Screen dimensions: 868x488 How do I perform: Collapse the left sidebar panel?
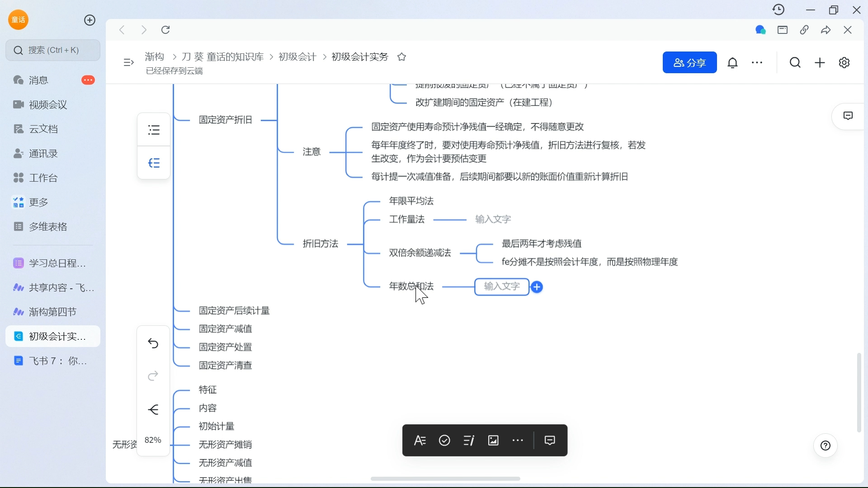[128, 62]
